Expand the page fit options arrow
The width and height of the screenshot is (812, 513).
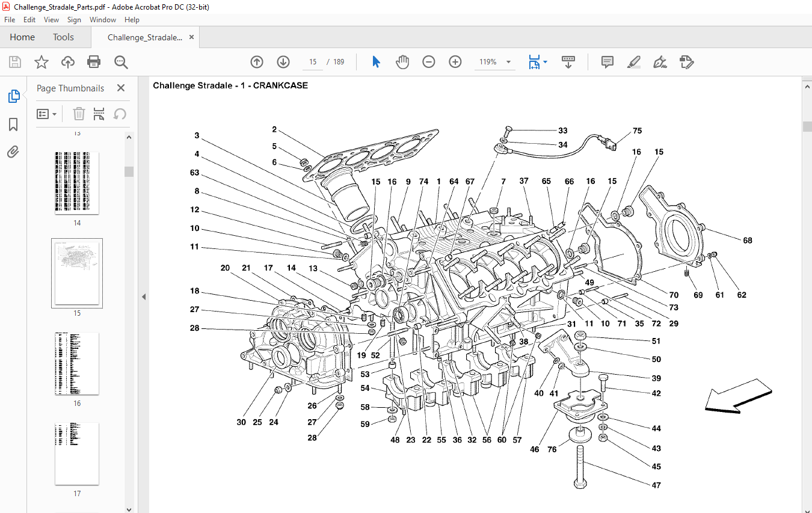tap(545, 62)
